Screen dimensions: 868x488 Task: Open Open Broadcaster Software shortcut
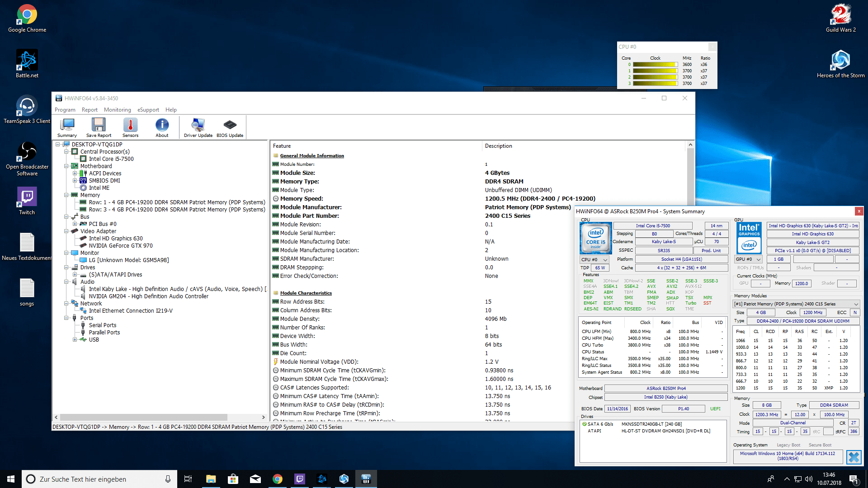tap(27, 159)
